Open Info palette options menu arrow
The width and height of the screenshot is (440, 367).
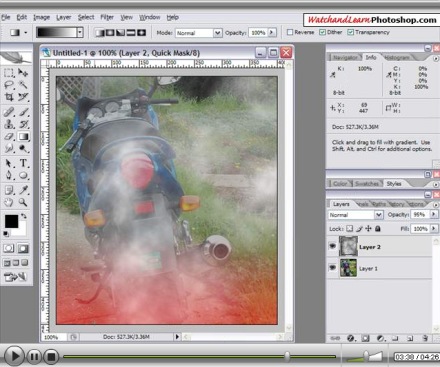[x=435, y=59]
